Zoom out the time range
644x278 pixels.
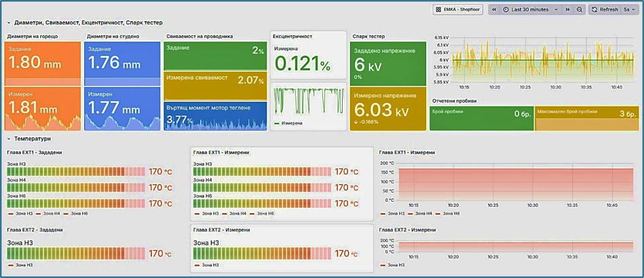pos(579,10)
